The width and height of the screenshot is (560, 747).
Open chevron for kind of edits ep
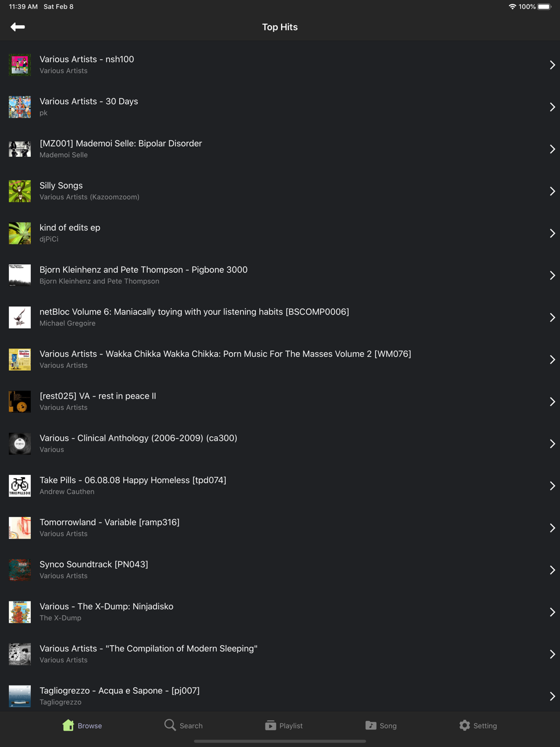[552, 233]
